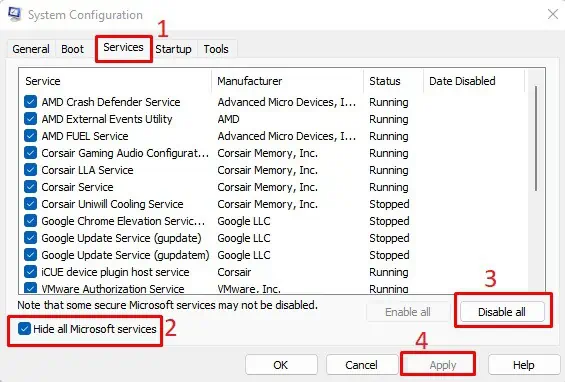The height and width of the screenshot is (382, 565).
Task: Uncheck Corsair Uniwill Cooling Service checkbox
Action: 31,204
